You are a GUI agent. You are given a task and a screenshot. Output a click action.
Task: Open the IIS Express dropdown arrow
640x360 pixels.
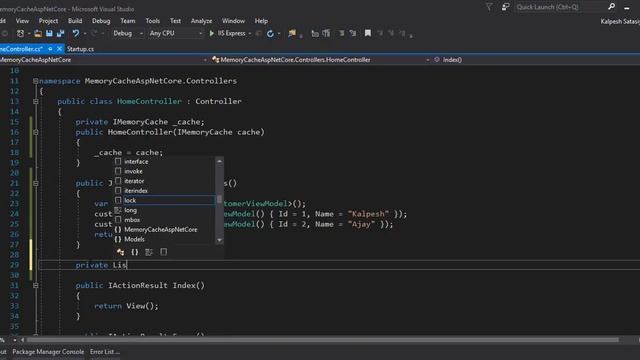click(249, 33)
